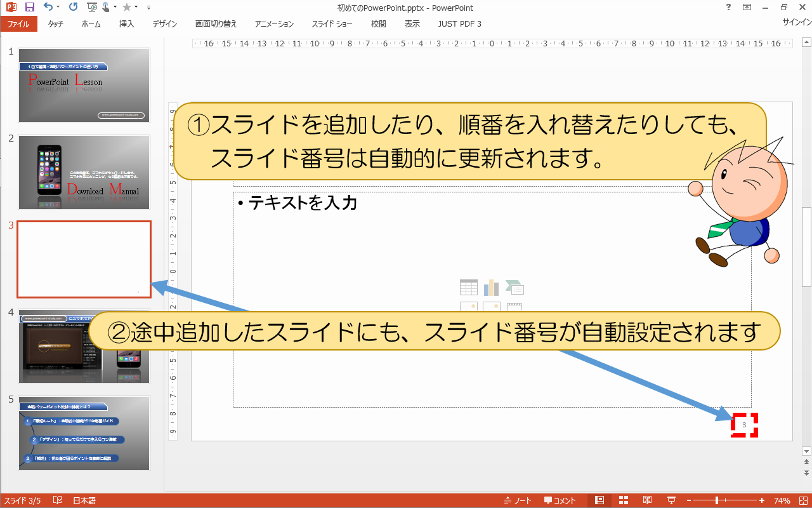Click 日本語 language indicator

(84, 500)
